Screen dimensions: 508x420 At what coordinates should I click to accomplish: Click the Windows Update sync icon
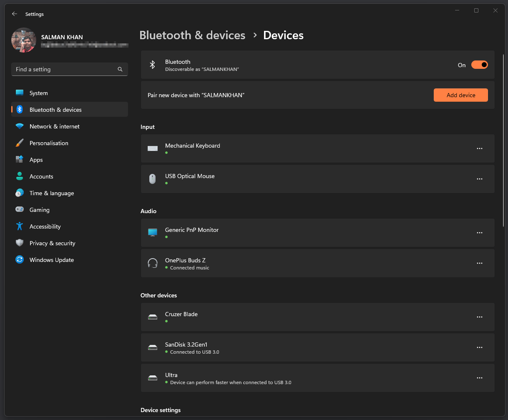click(x=20, y=259)
